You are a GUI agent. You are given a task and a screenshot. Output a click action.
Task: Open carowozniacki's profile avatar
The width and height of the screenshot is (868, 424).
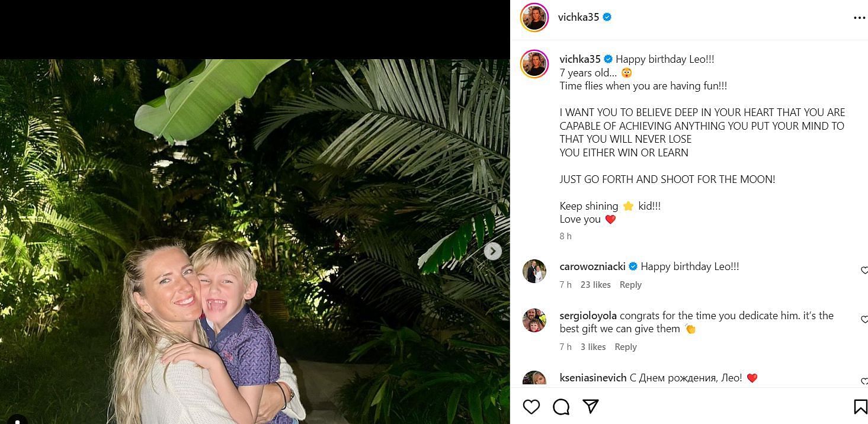pos(534,271)
